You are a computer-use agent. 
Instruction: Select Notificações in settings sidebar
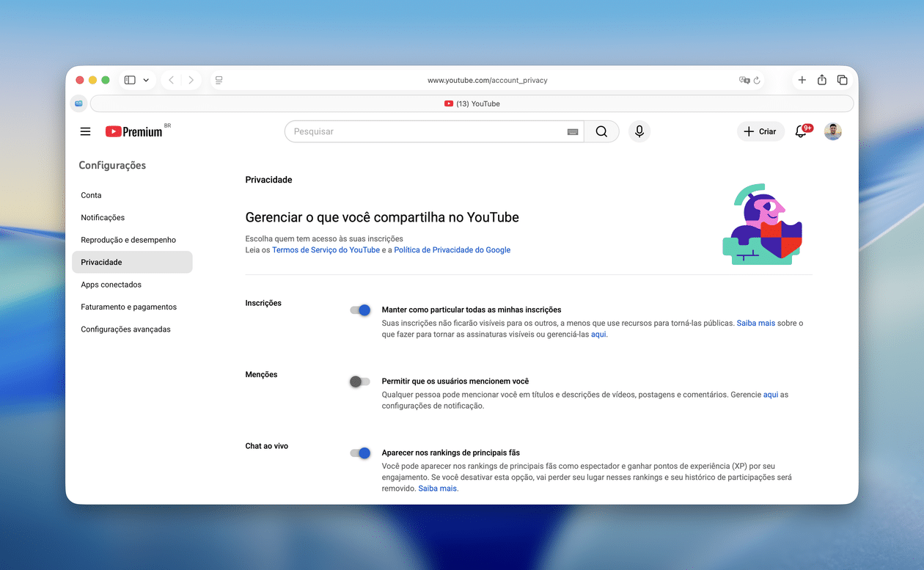point(103,218)
